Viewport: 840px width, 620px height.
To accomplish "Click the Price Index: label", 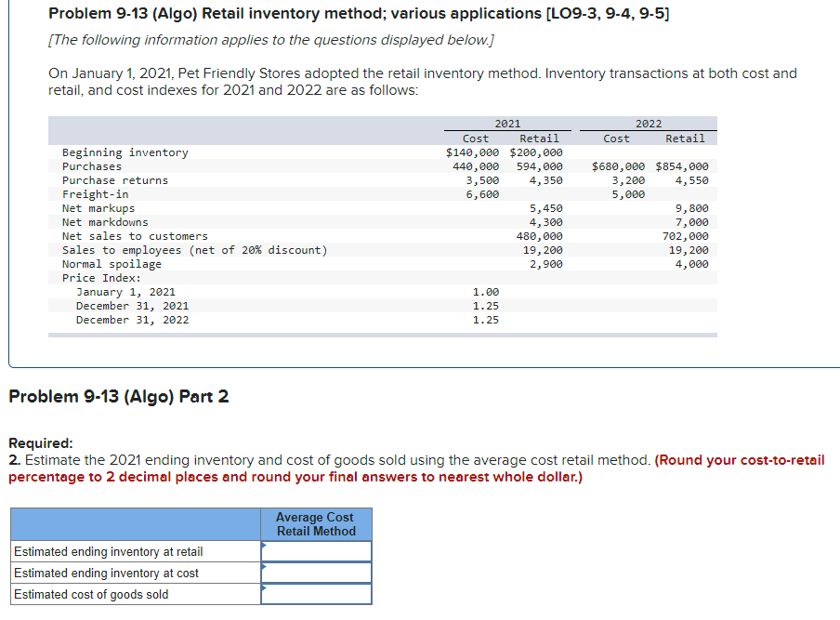I will [102, 278].
